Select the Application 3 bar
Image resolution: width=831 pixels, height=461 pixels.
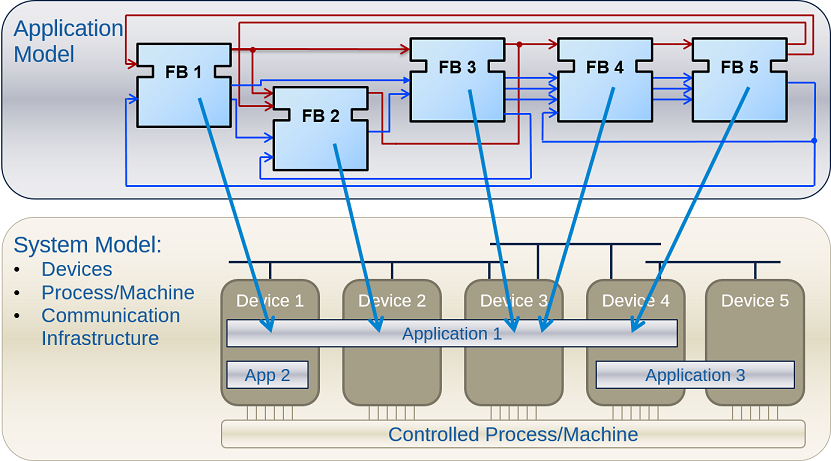pos(695,375)
